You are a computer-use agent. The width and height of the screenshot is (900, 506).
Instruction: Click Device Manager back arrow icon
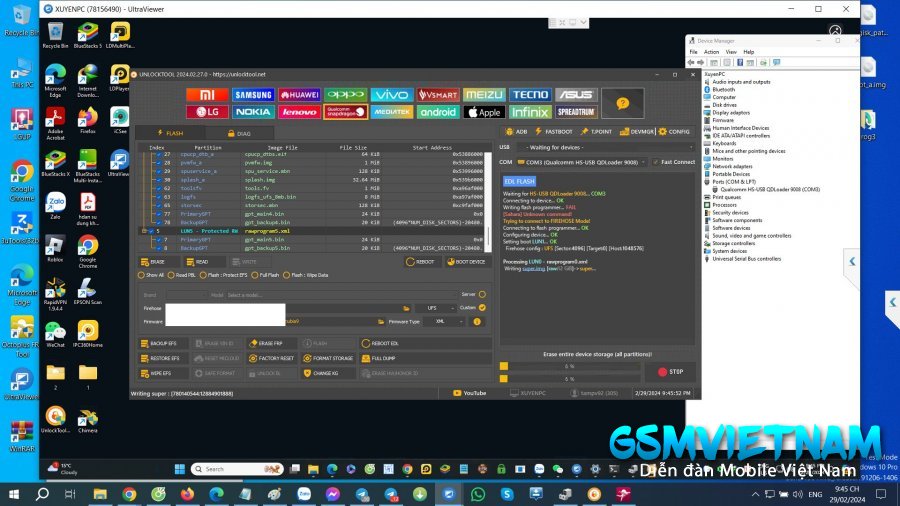691,63
